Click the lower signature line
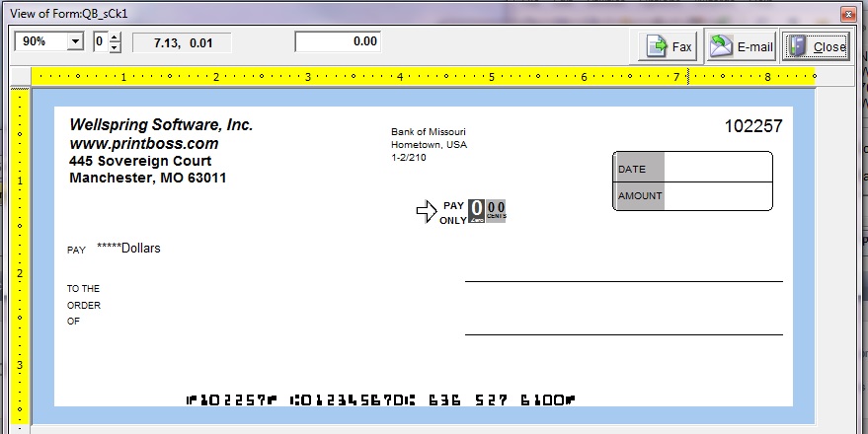Image resolution: width=868 pixels, height=434 pixels. click(x=624, y=334)
